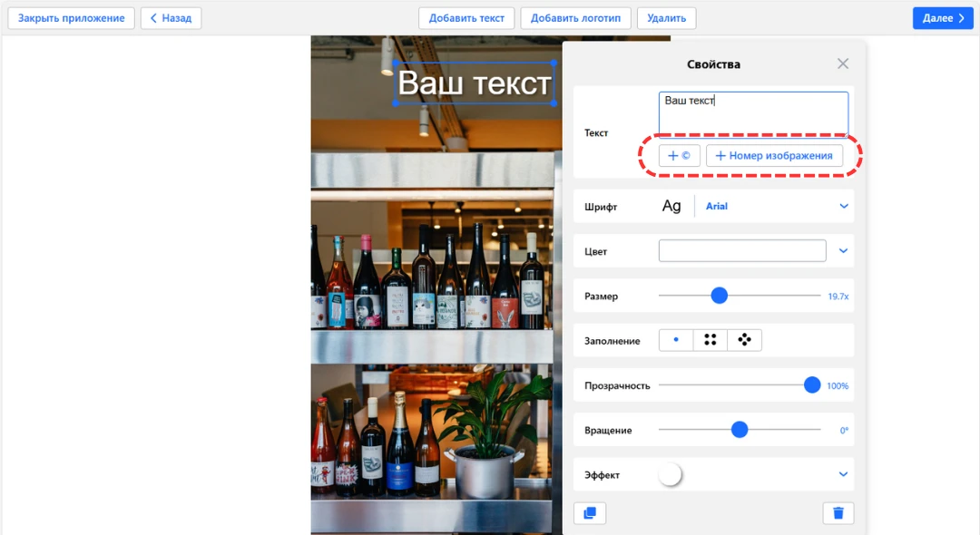
Task: Click the trash delete icon
Action: pos(838,513)
